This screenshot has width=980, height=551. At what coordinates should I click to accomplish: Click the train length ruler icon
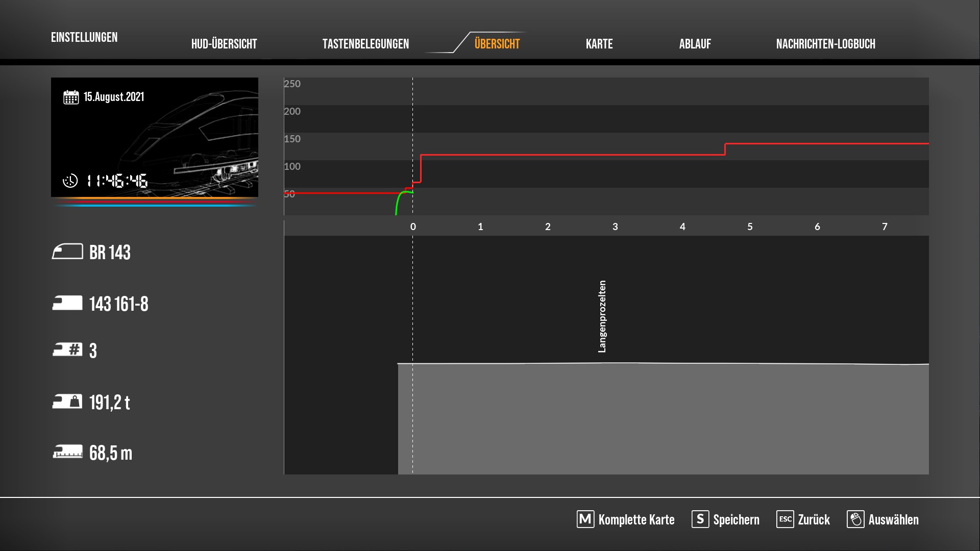coord(67,452)
